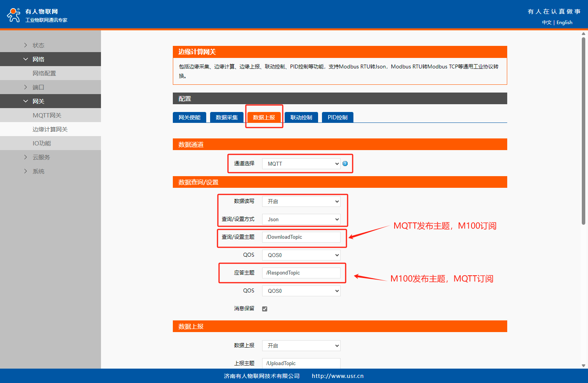
Task: Click the help icon beside 通道选择 dropdown
Action: click(x=345, y=164)
